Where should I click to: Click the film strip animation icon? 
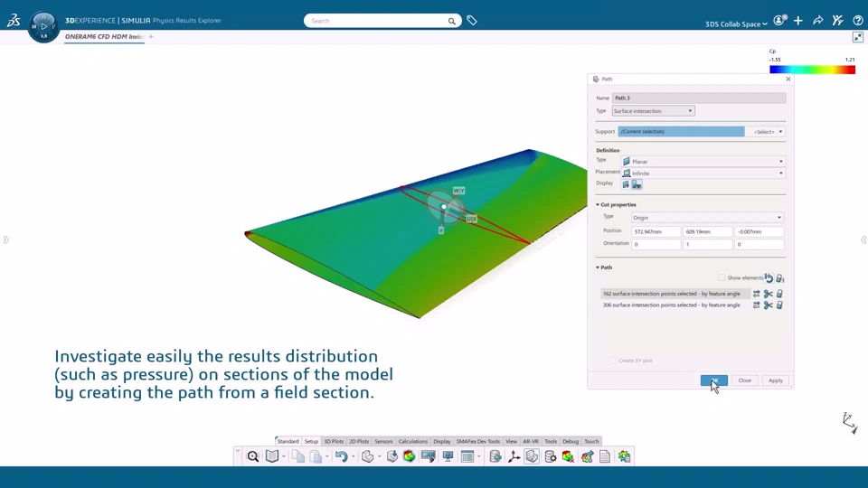point(428,456)
